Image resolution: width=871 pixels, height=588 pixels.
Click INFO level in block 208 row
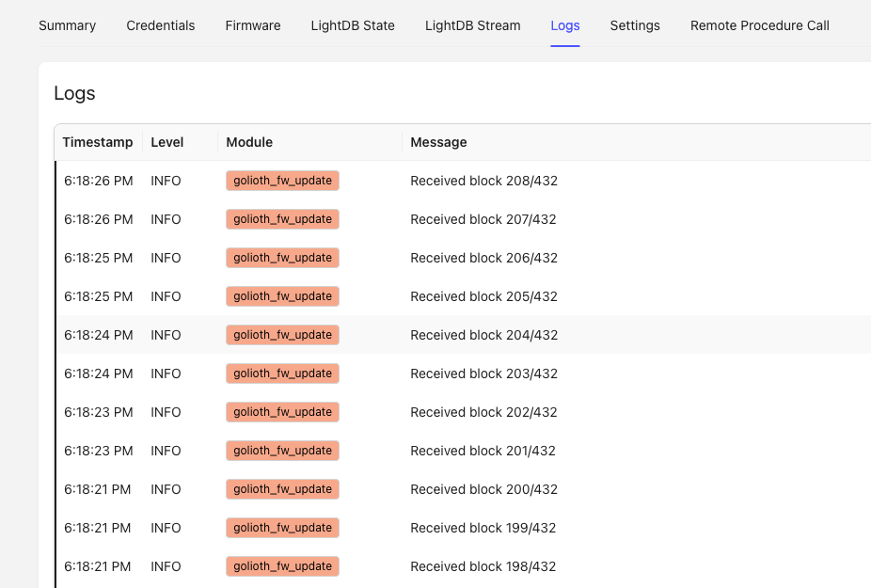[x=166, y=181]
